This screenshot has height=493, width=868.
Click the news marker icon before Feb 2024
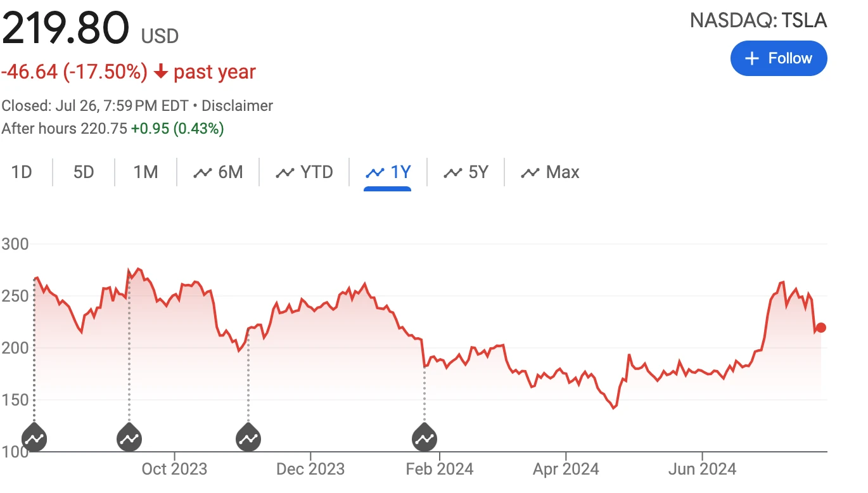coord(424,438)
